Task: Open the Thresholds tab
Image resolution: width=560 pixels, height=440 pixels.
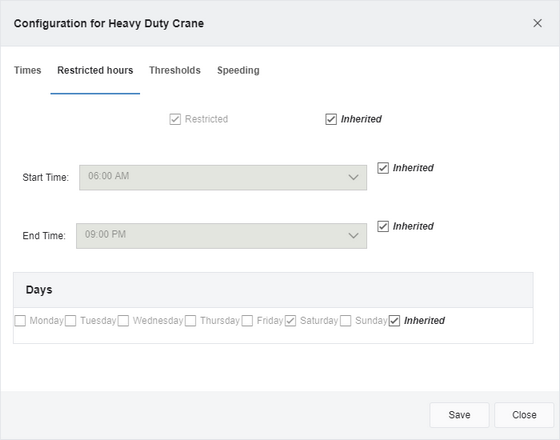Action: coord(175,70)
